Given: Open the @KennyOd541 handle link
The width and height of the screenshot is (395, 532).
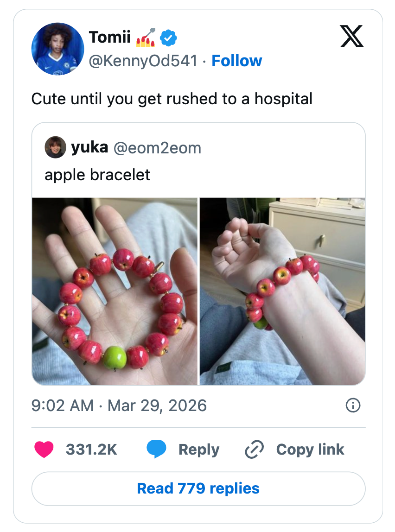Looking at the screenshot, I should click(x=143, y=61).
